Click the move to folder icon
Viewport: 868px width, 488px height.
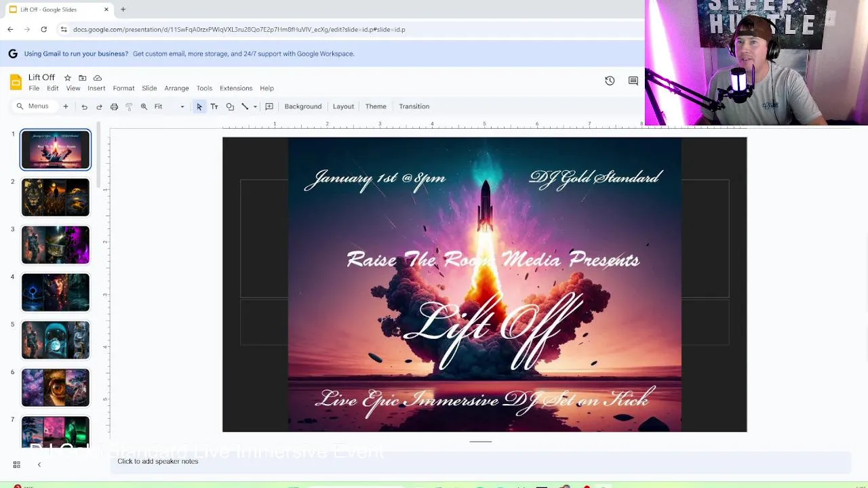(x=82, y=78)
